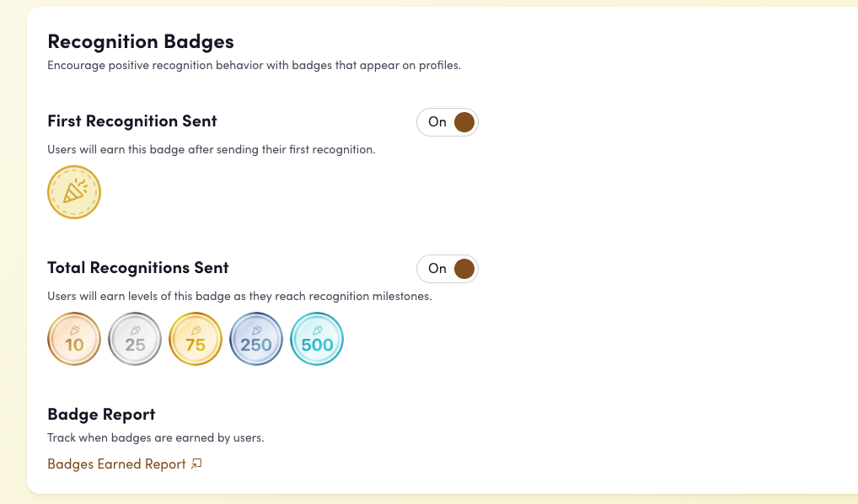
Task: Disable the Total Recognitions Sent badge
Action: pos(448,269)
